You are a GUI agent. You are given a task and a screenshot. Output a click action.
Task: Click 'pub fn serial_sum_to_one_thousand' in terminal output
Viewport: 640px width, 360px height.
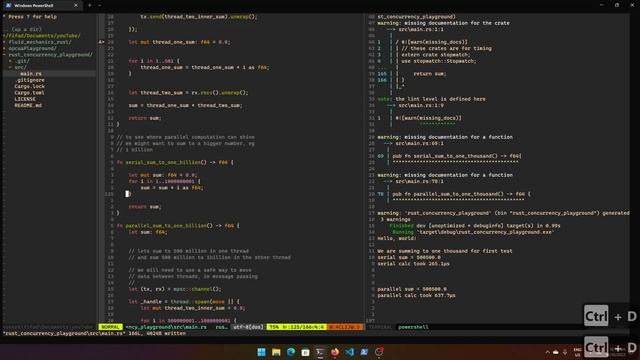tap(457, 156)
